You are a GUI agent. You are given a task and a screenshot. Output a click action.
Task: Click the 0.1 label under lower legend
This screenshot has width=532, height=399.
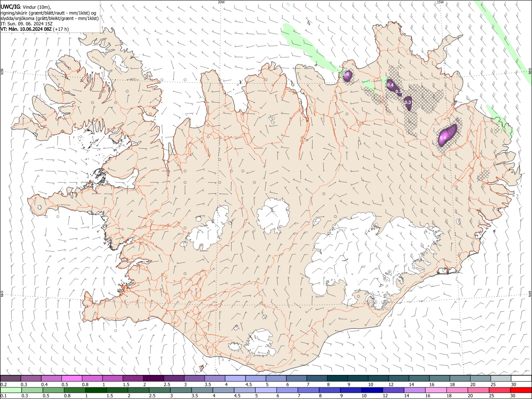coord(4,396)
